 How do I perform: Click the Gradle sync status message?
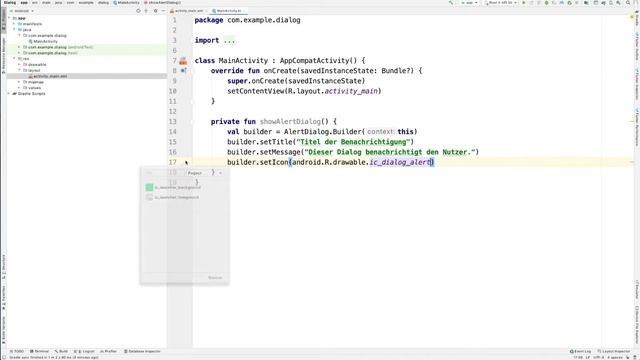click(x=54, y=358)
